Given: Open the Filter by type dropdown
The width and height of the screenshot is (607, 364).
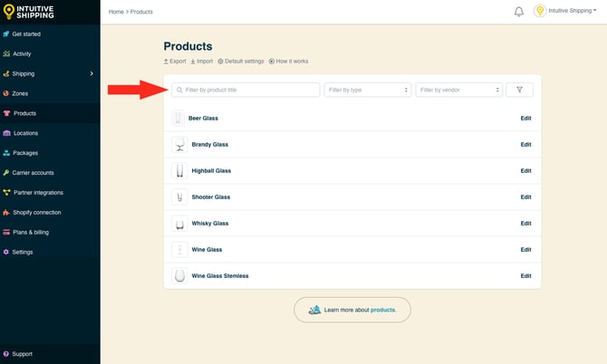Looking at the screenshot, I should coord(368,90).
